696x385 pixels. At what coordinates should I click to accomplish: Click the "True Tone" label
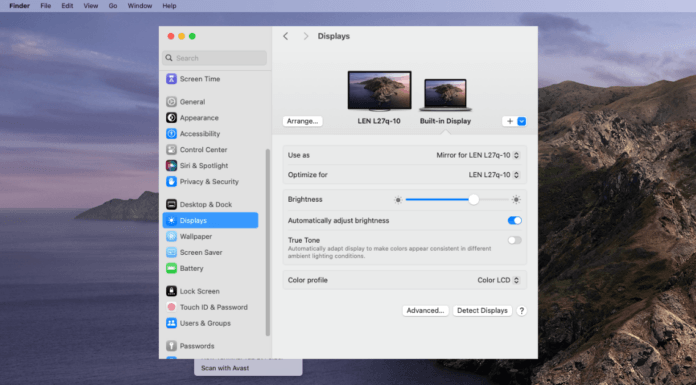tap(304, 240)
